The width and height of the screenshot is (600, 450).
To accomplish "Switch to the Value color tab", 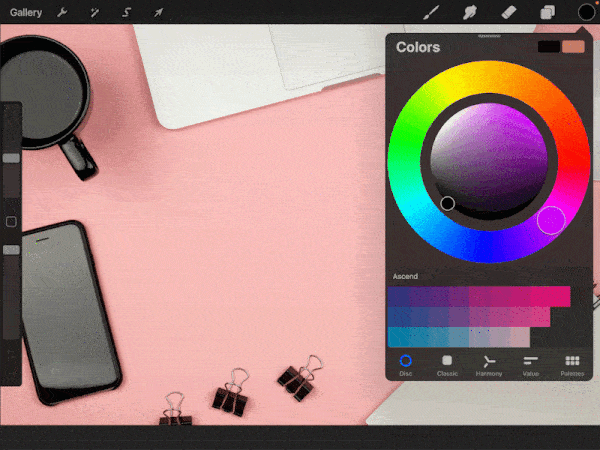I will [x=530, y=366].
